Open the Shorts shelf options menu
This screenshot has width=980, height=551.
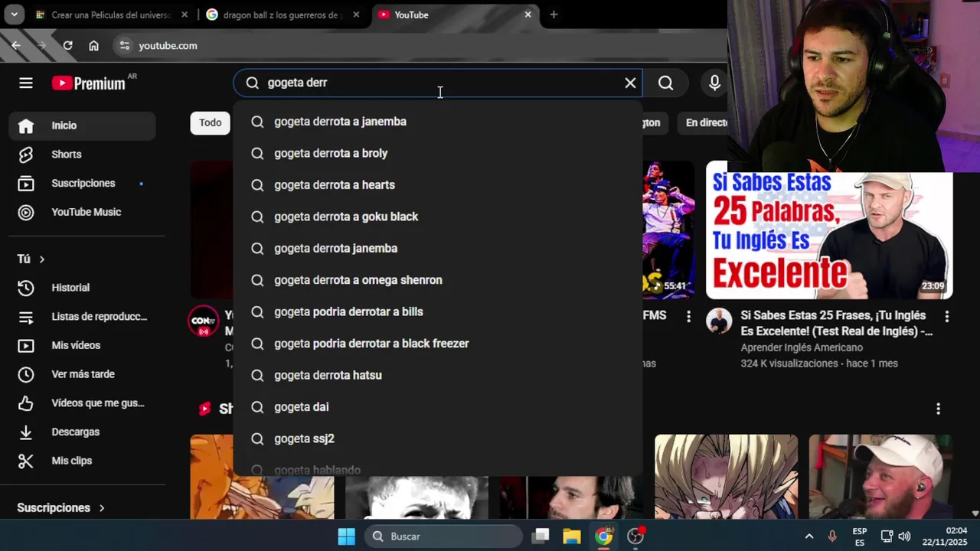click(x=938, y=409)
